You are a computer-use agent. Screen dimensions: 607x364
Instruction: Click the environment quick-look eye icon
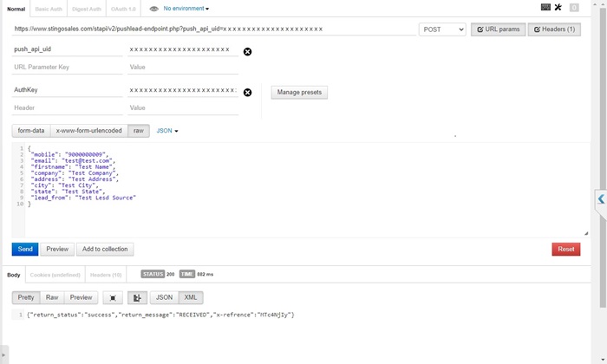click(x=153, y=9)
